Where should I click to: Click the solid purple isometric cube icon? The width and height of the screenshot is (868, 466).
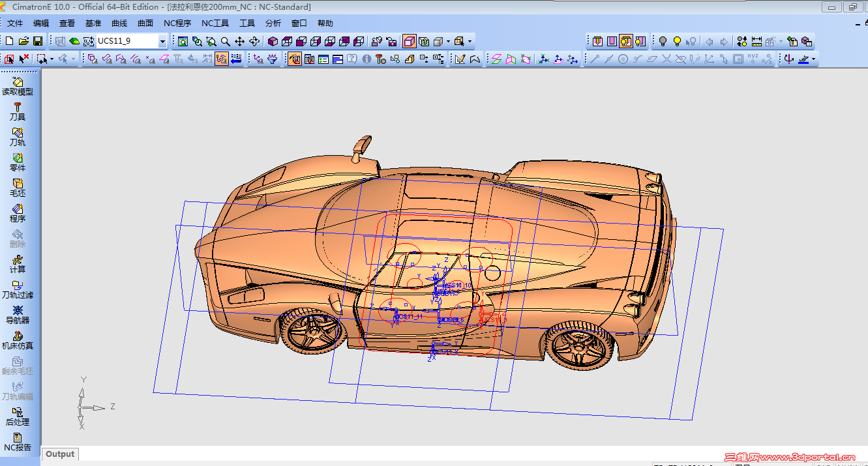[x=273, y=41]
